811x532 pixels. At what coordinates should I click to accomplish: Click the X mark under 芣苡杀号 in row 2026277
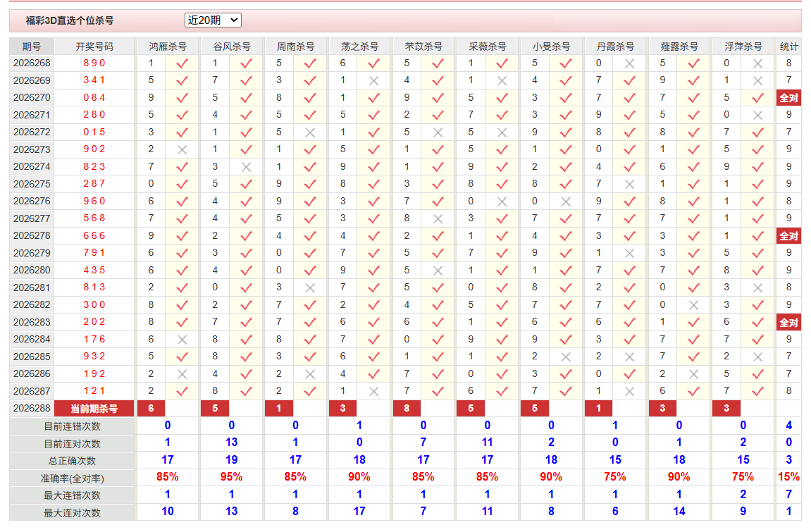click(438, 218)
